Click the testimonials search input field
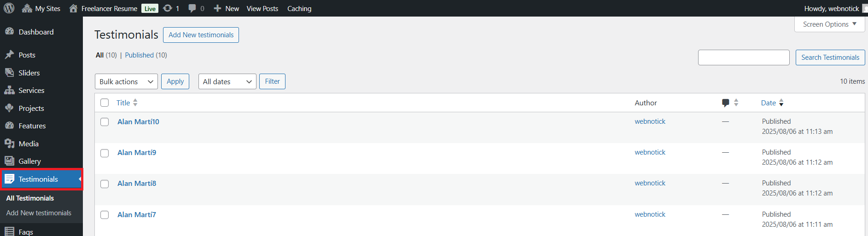 click(744, 58)
